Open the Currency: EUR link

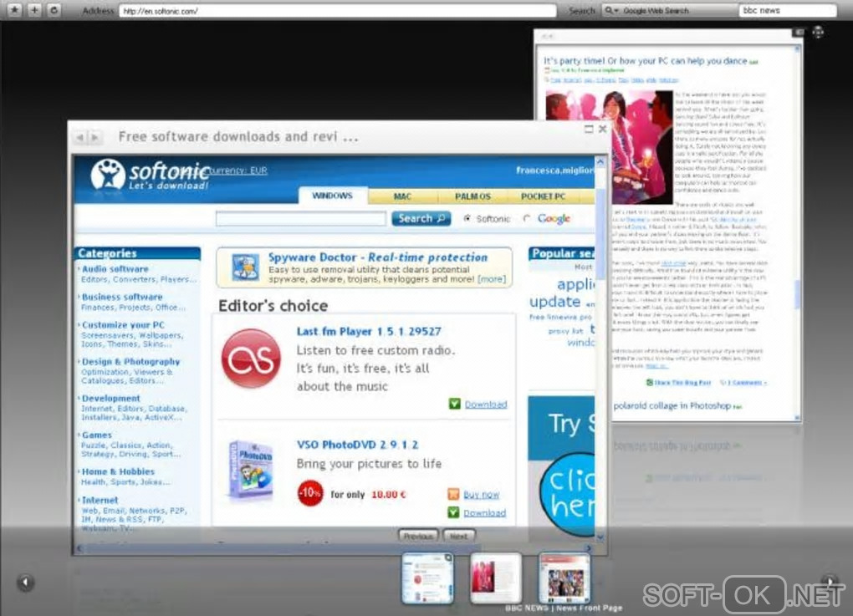[238, 171]
